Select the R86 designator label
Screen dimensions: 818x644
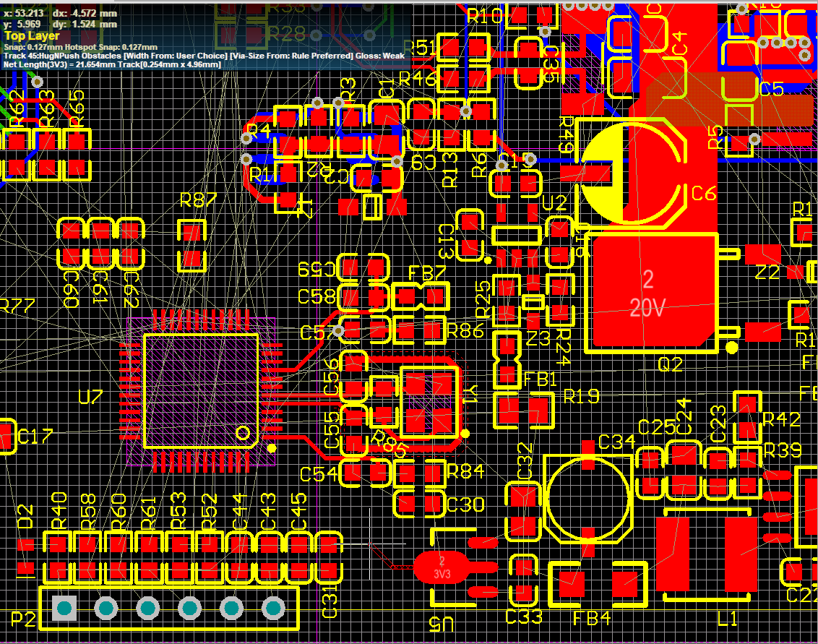tap(465, 331)
